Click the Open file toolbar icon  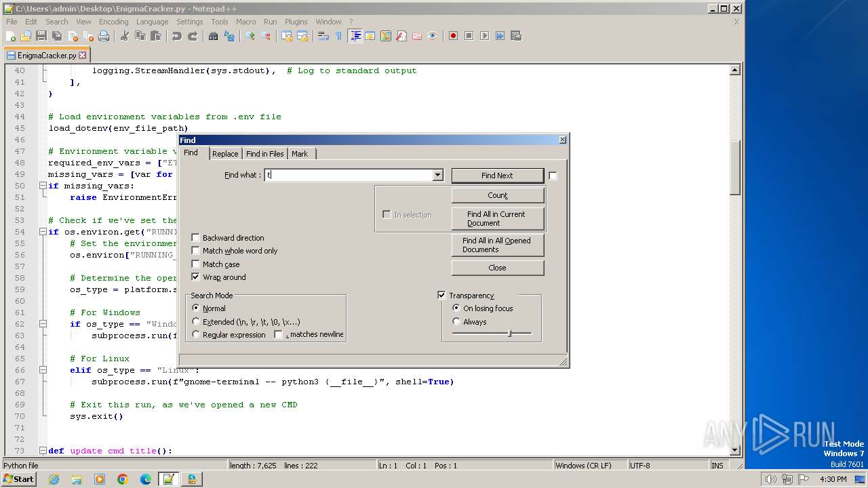click(x=26, y=36)
